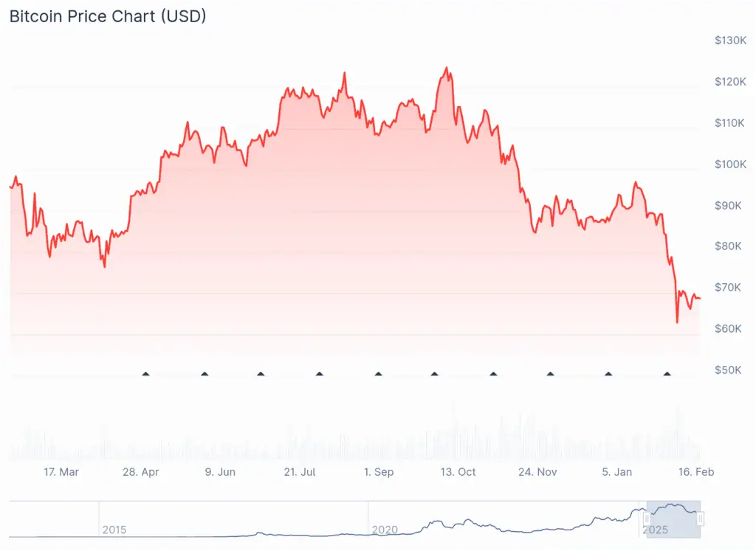This screenshot has height=551, width=756.
Task: Click the $100K price axis label
Action: pyautogui.click(x=731, y=164)
